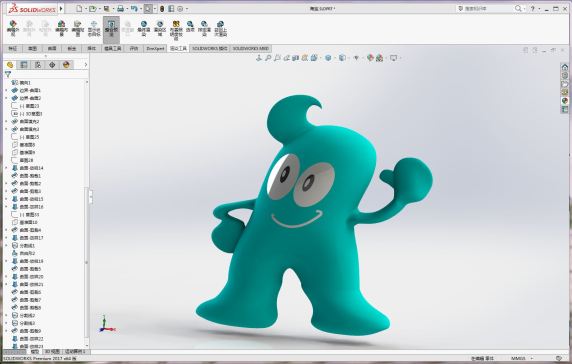Switch to the 草图 (Sketch) ribbon tab
Image resolution: width=572 pixels, height=364 pixels.
pos(32,49)
